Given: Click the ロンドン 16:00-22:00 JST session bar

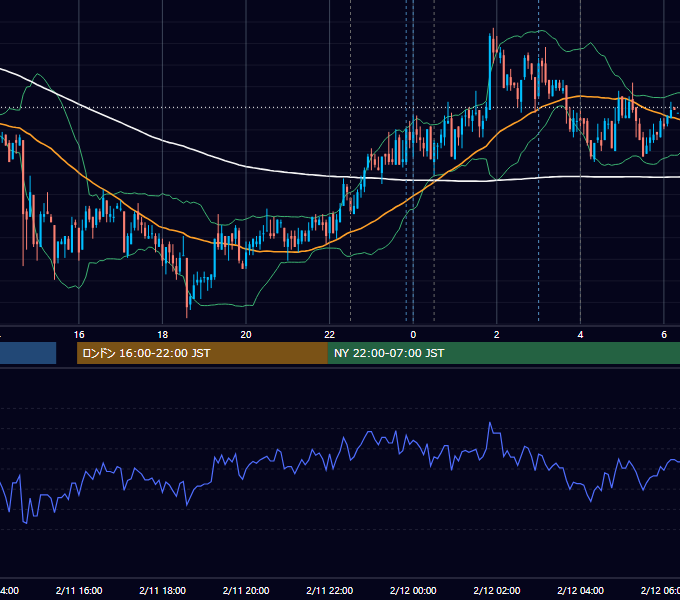Looking at the screenshot, I should pos(202,353).
